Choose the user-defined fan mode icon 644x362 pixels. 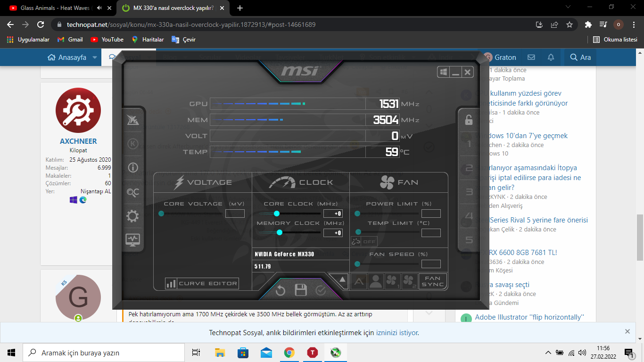(x=376, y=281)
